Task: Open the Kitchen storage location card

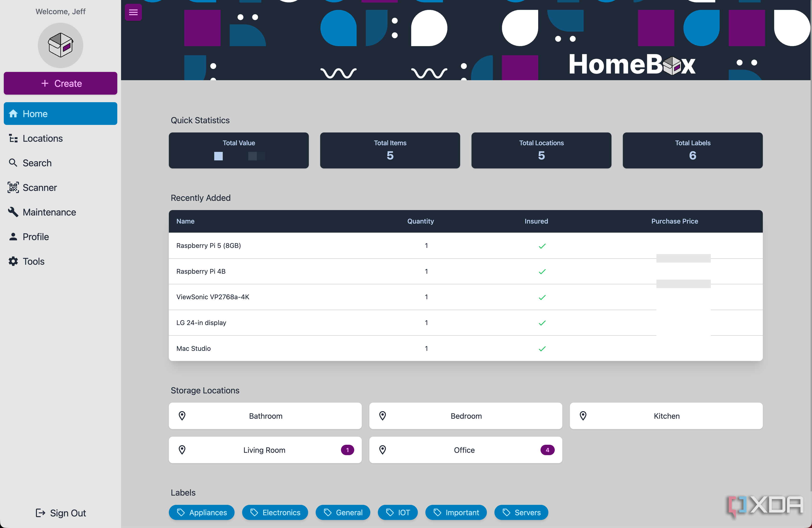Action: coord(666,416)
